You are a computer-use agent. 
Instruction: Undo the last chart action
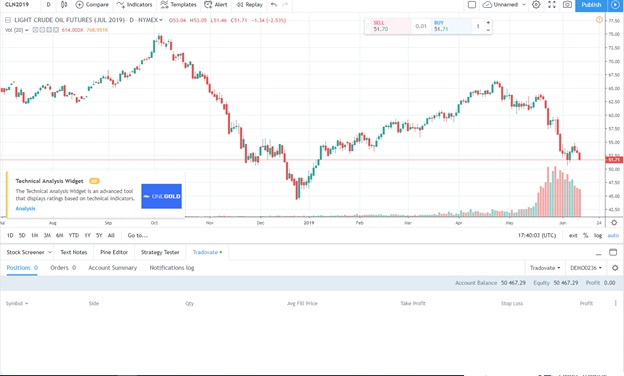click(274, 5)
